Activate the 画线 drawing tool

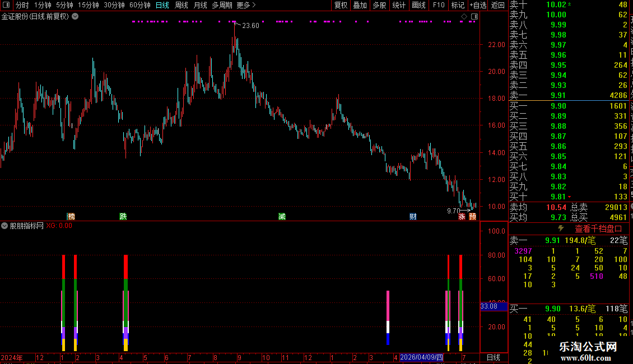(x=418, y=5)
